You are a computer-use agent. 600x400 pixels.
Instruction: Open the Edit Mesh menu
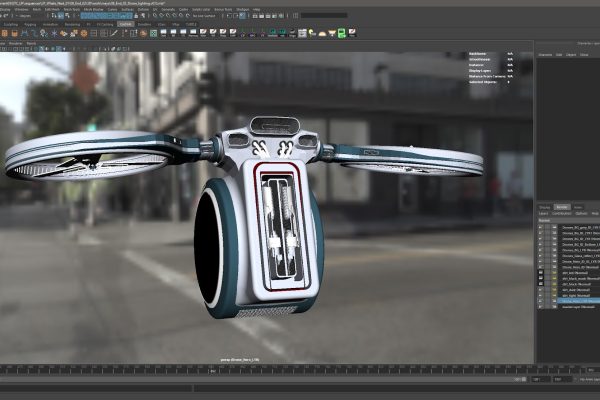pos(52,9)
